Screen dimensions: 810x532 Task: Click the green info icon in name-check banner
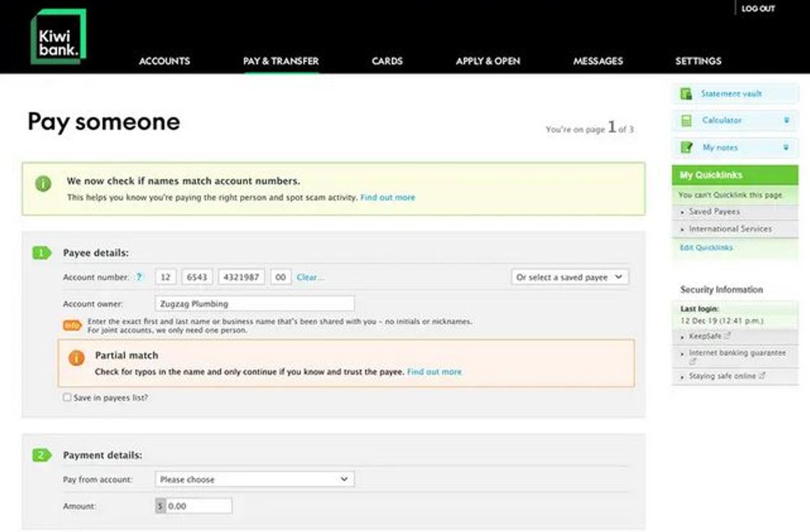[x=43, y=184]
